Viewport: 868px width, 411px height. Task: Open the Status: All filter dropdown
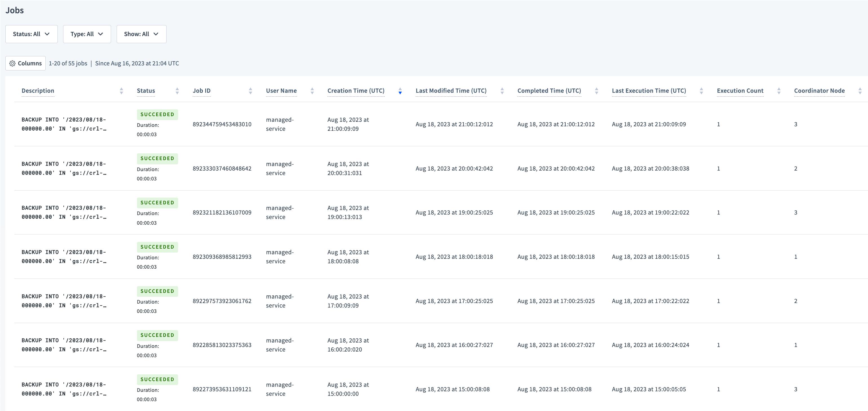31,34
